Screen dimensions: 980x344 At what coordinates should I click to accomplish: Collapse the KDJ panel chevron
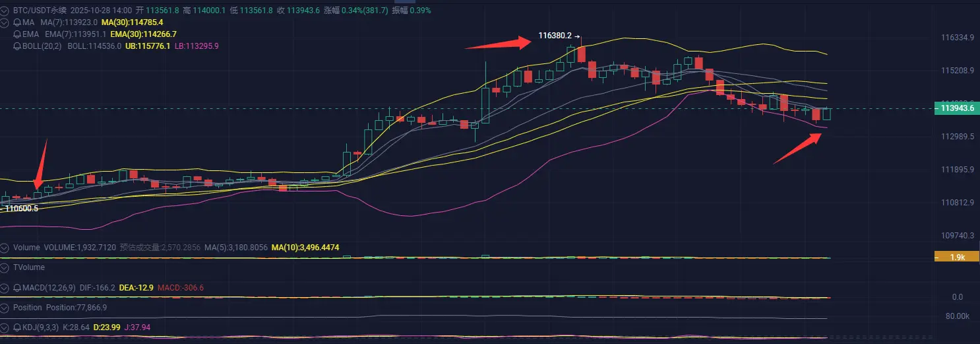pos(5,327)
